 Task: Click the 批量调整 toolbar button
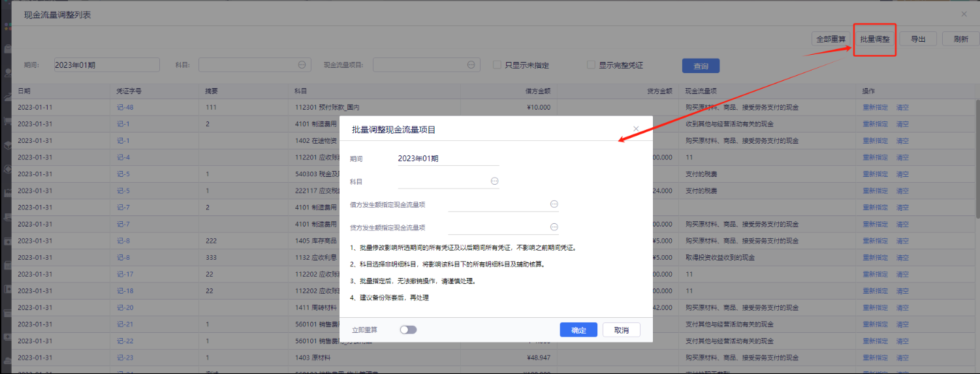(874, 39)
